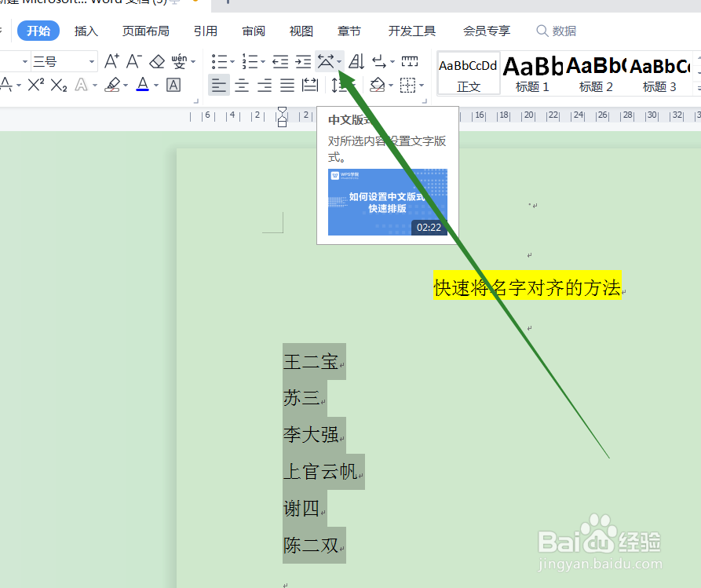Viewport: 701px width, 588px height.
Task: Play the 如何设置中文版式 tutorial video
Action: [388, 202]
